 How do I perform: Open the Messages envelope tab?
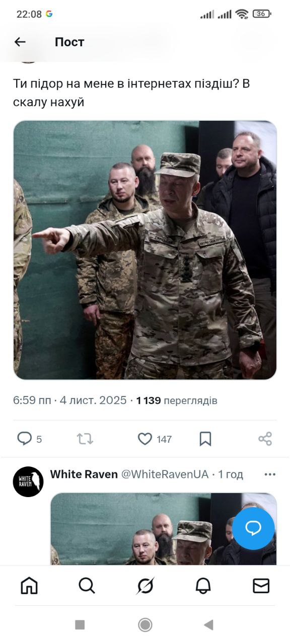261,586
